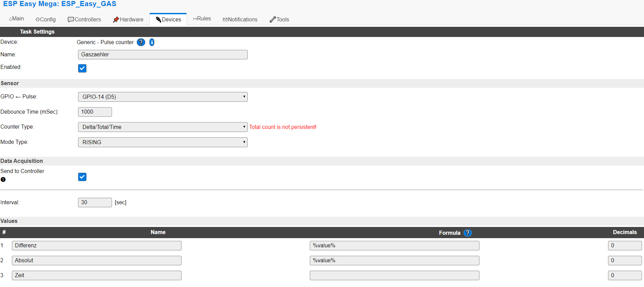
Task: Open the Notifications tab with envelope icon
Action: coord(240,19)
